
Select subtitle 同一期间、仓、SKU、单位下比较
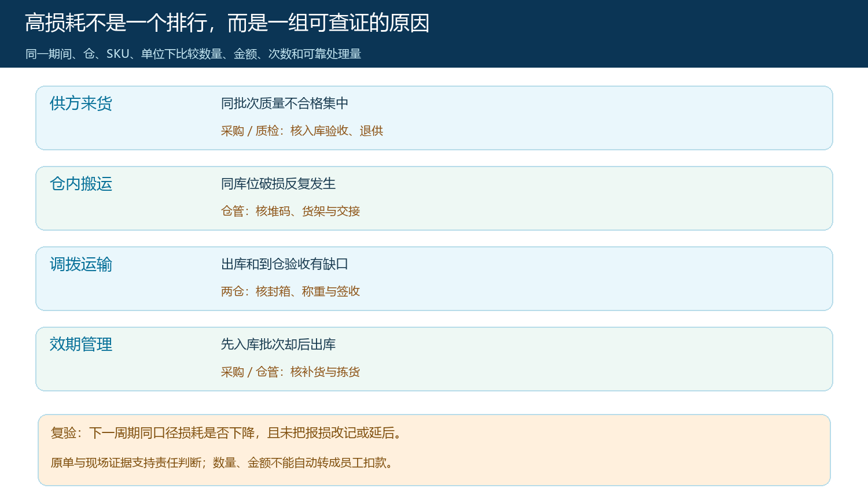click(x=193, y=54)
